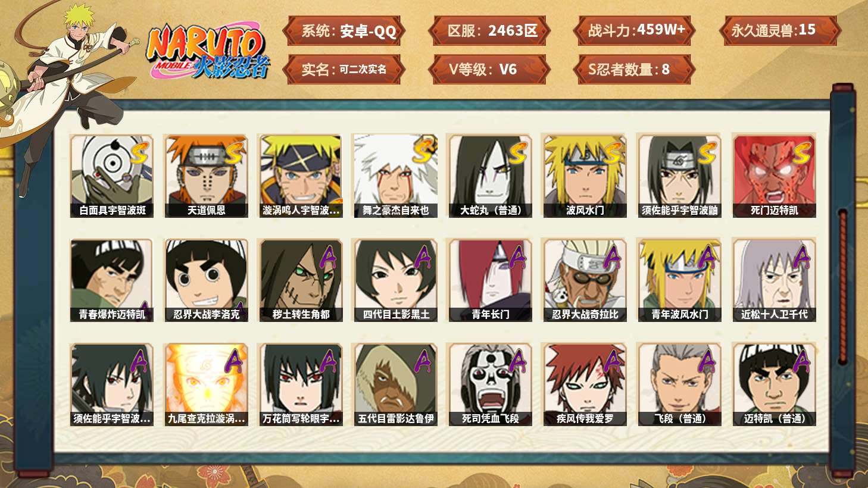This screenshot has width=868, height=488.
Task: Open the 五代目雷影达鲁伊 portrait
Action: click(x=396, y=385)
